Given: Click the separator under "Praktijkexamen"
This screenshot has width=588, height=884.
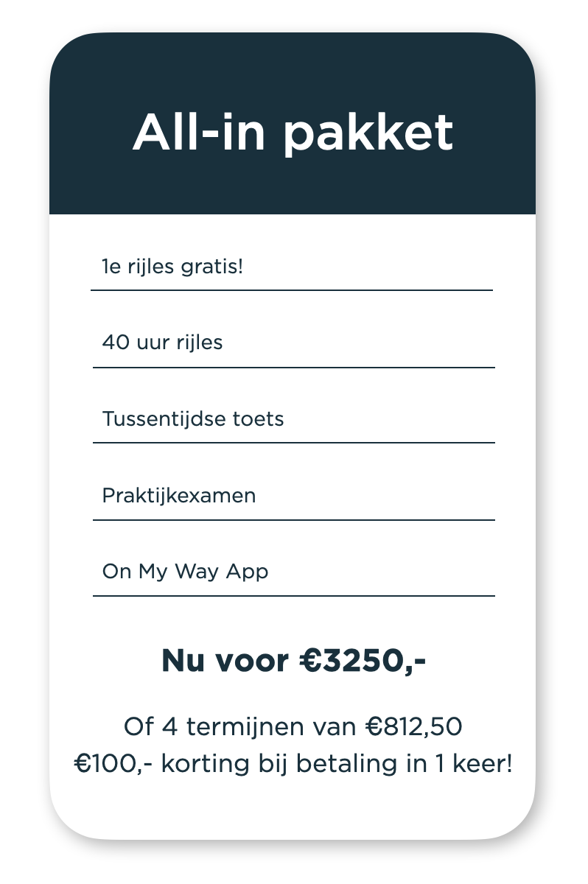Looking at the screenshot, I should pos(293,520).
